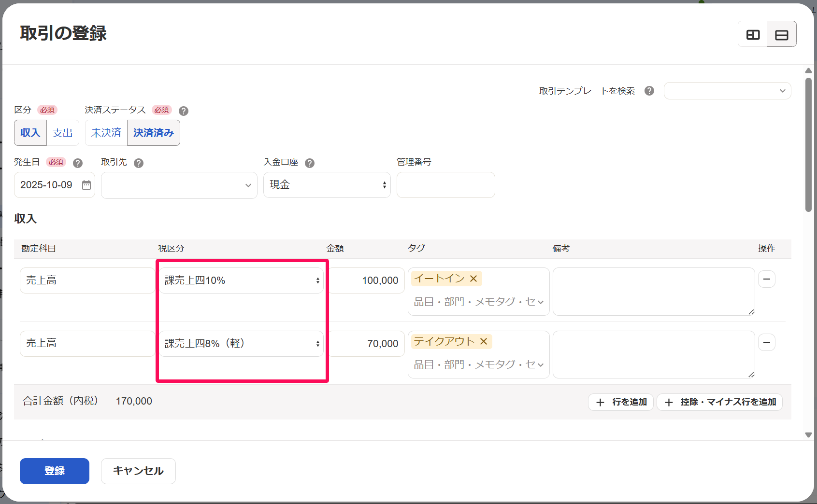The height and width of the screenshot is (504, 817).
Task: Click 勘定科目 field of 70,000 row
Action: click(87, 344)
